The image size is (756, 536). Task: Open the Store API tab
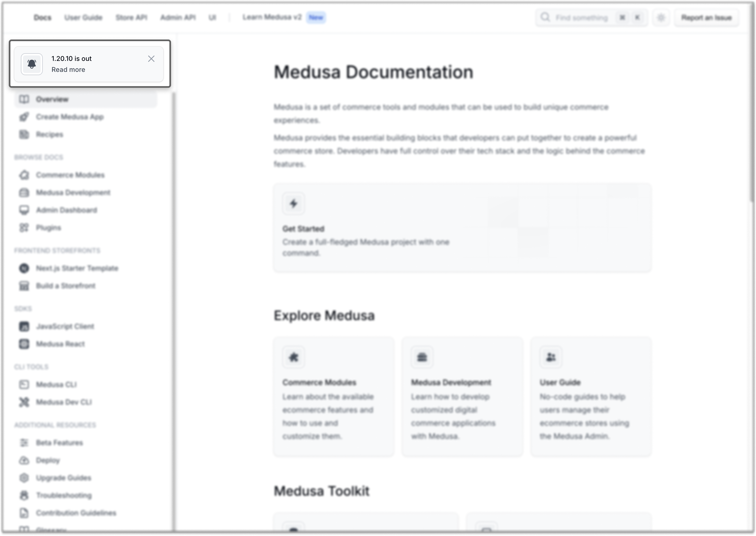click(x=131, y=18)
